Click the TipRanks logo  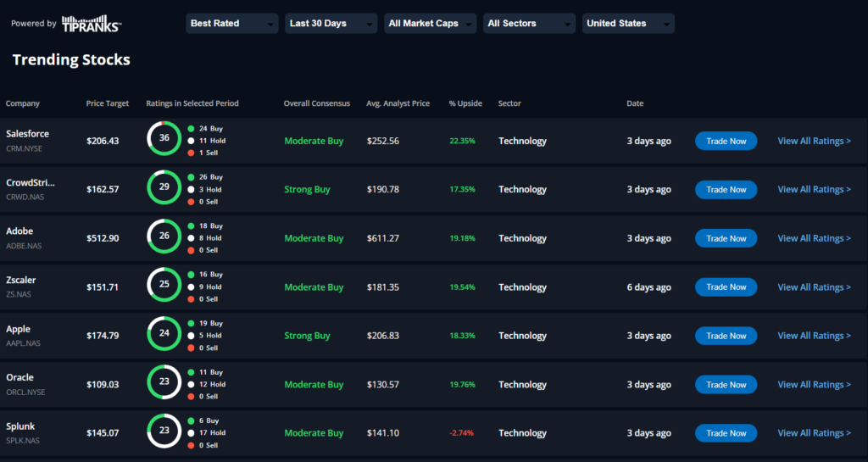(x=92, y=24)
